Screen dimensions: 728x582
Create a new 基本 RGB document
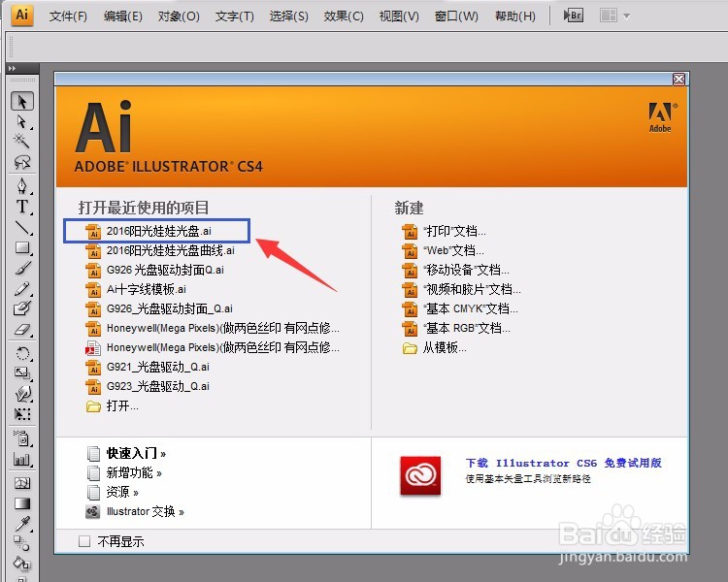click(x=456, y=329)
